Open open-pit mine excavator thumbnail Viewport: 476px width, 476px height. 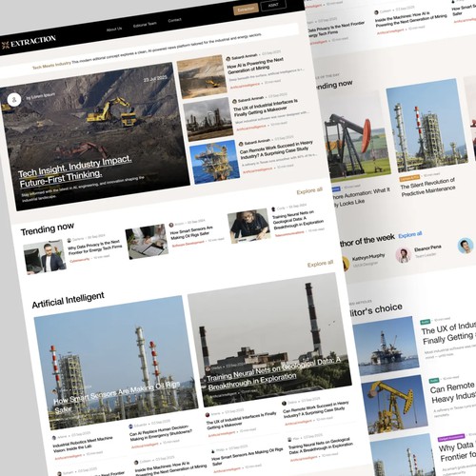(202, 76)
